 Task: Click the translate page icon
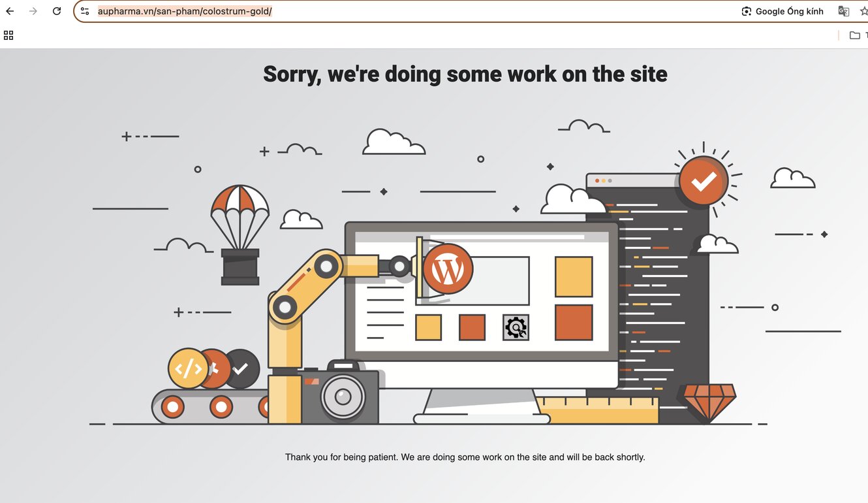coord(844,11)
